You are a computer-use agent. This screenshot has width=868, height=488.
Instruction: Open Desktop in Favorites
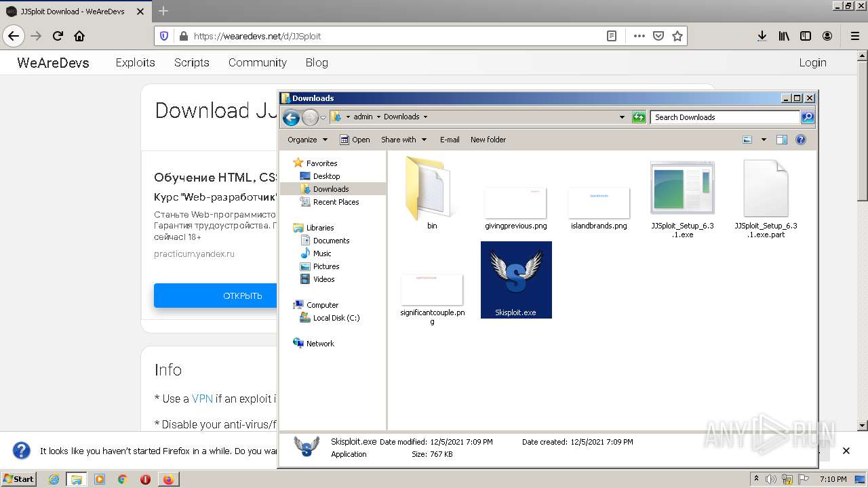pos(326,176)
